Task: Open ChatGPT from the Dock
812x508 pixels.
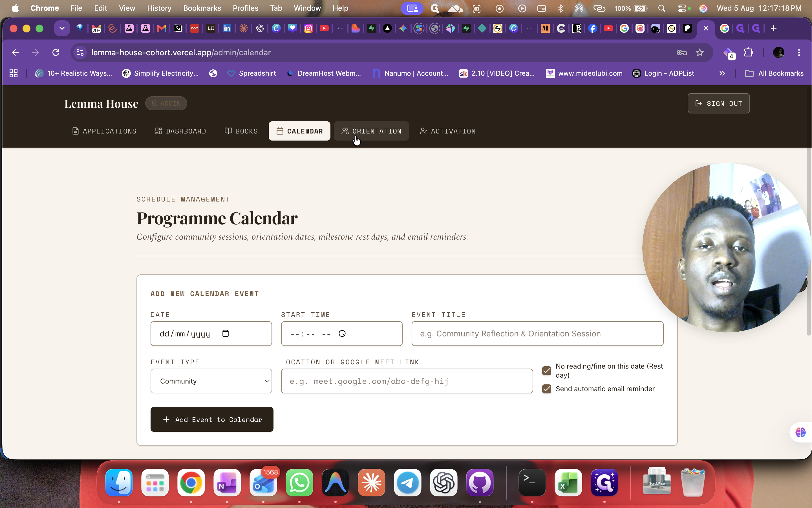Action: click(x=443, y=483)
